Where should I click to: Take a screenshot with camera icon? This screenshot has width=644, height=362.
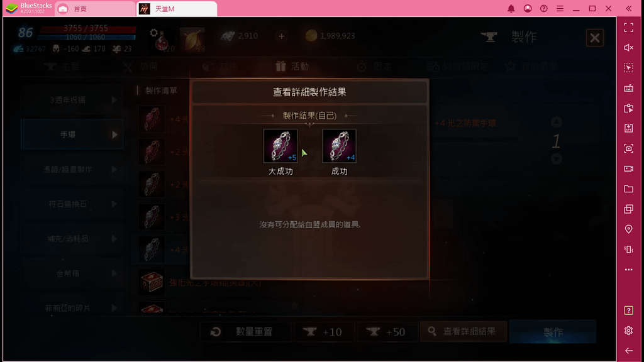[628, 148]
